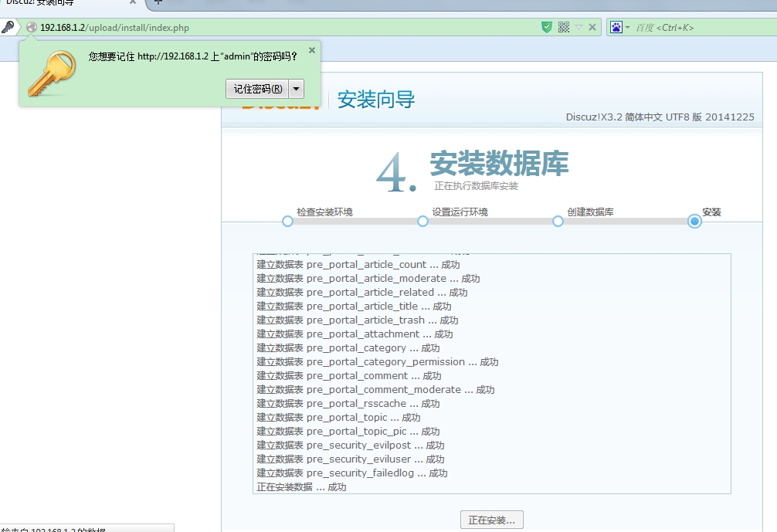Image resolution: width=777 pixels, height=532 pixels.
Task: Click log line pre_portal_comment ... 成功
Action: 349,375
